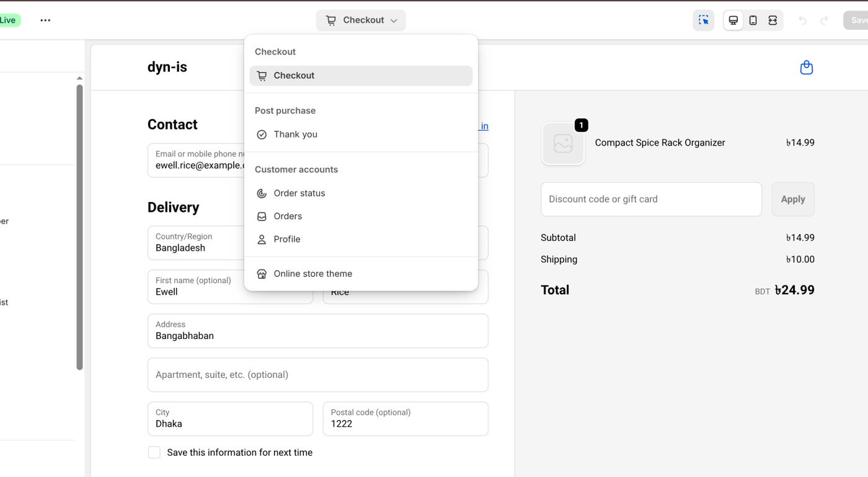This screenshot has height=477, width=868.
Task: Choose Profile in the dropdown menu
Action: click(x=286, y=239)
